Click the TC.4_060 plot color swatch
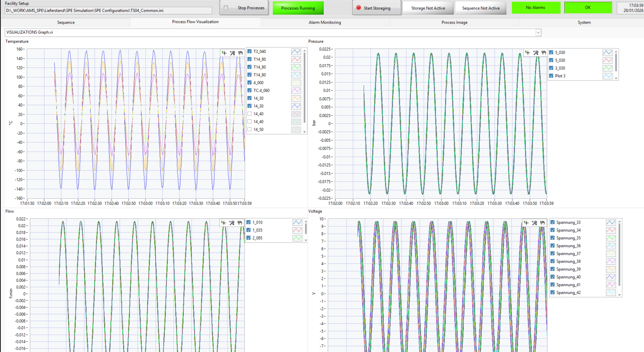Screen dimensions: 644x352 296,90
